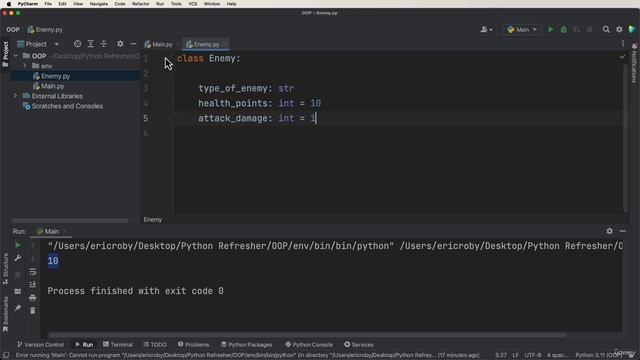640x360 pixels.
Task: Select the Main tab in Run panel
Action: (51, 231)
